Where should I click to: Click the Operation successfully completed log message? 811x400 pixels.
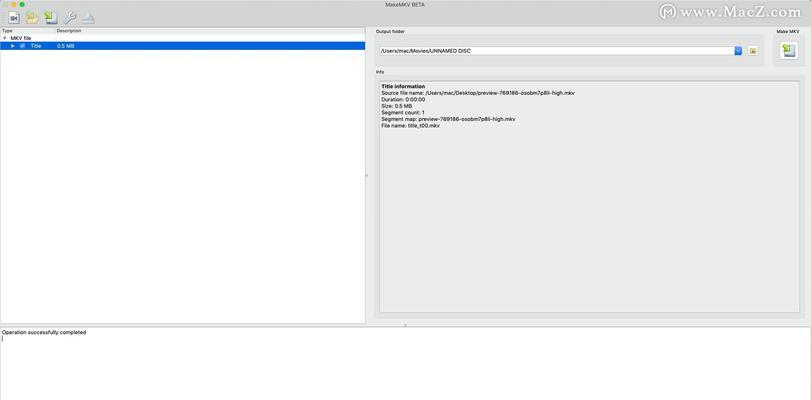point(44,332)
